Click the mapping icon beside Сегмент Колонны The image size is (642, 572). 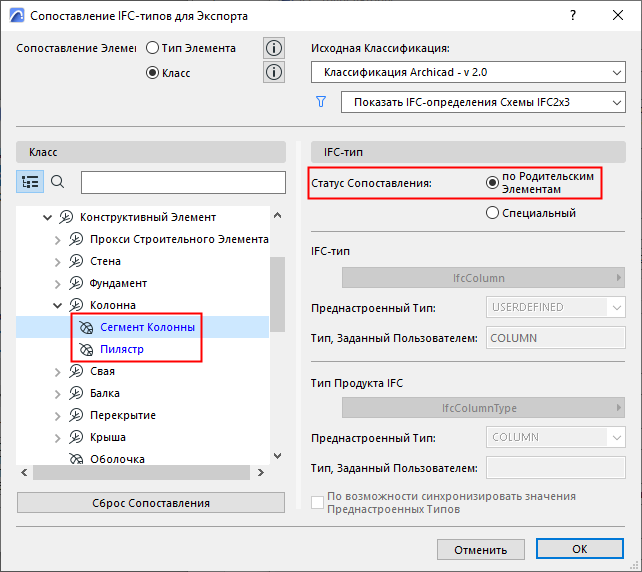[x=86, y=328]
